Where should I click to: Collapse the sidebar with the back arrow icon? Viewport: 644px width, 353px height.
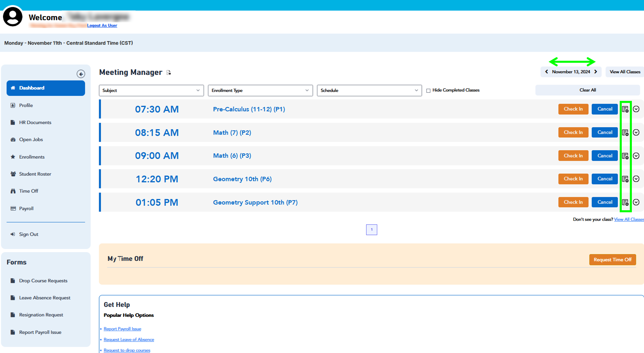(x=81, y=74)
